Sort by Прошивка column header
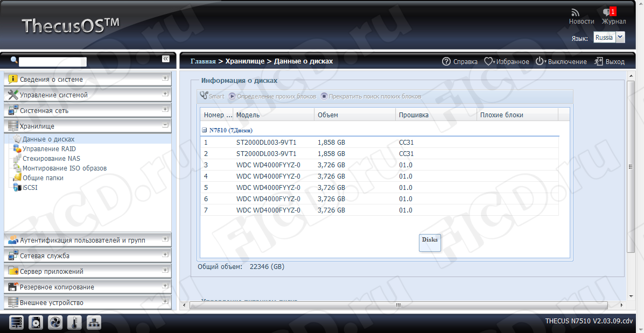The image size is (644, 333). pyautogui.click(x=436, y=115)
